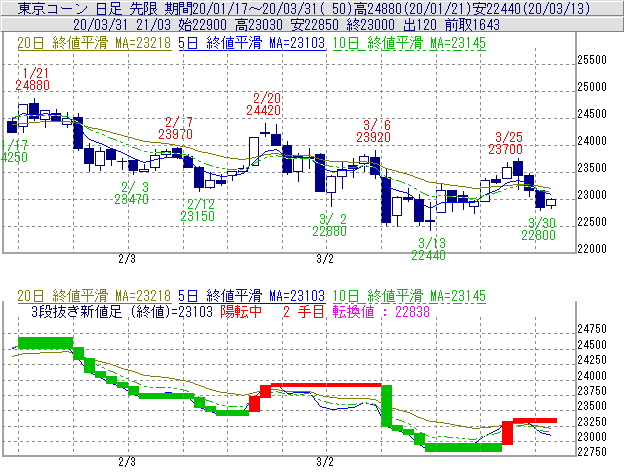Select 5日 MA=23103 legend in upper chart

[252, 43]
